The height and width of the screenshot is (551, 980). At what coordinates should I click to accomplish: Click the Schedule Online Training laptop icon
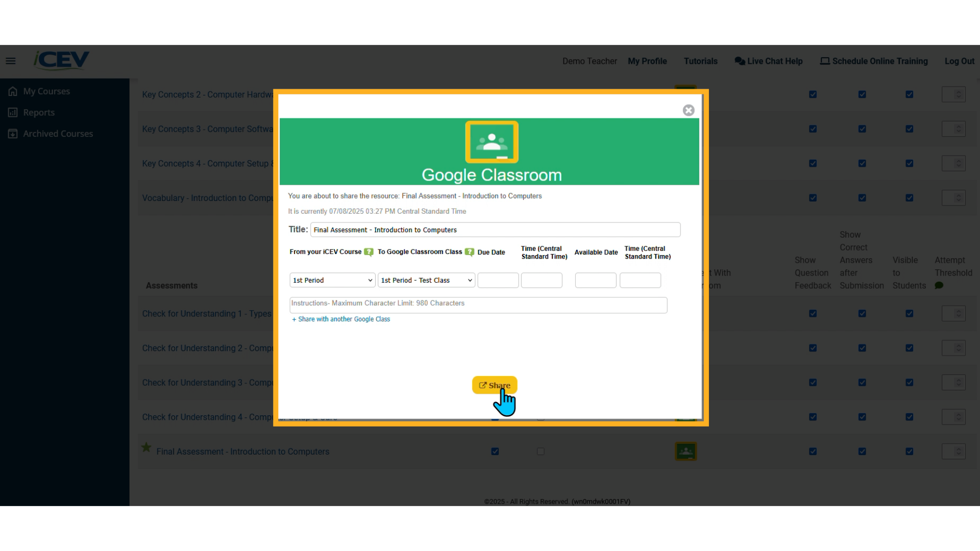(825, 61)
